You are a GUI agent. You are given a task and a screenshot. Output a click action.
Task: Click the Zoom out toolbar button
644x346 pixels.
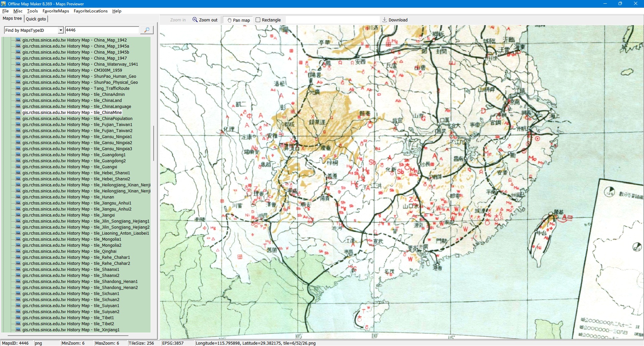coord(205,20)
